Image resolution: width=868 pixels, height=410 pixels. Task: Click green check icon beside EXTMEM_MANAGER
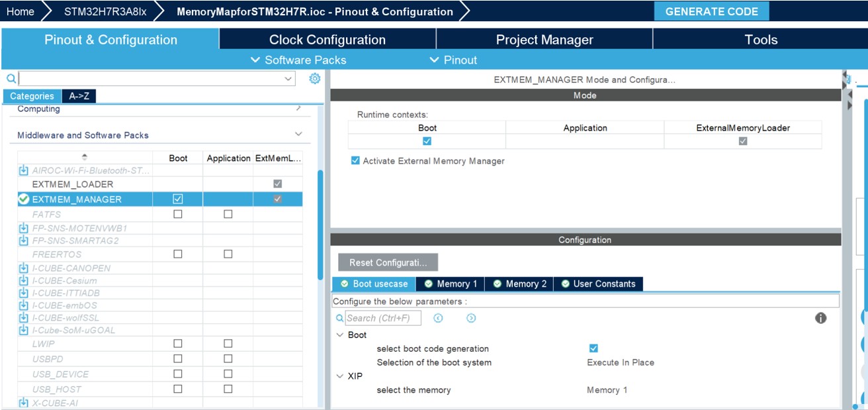pyautogui.click(x=24, y=199)
